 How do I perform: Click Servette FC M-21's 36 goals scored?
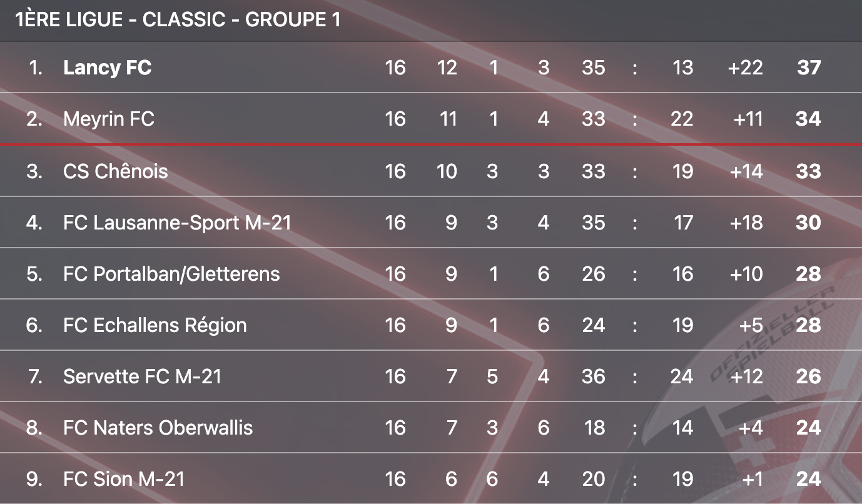click(x=593, y=376)
